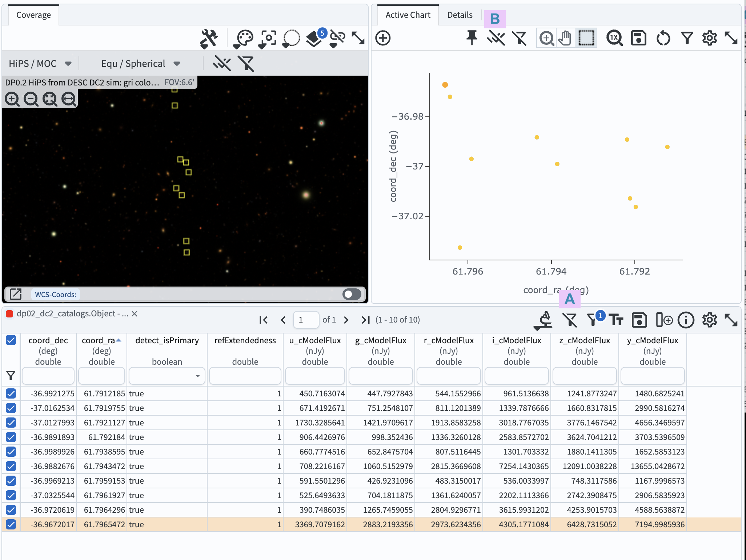This screenshot has height=560, width=746.
Task: Pin the active chart
Action: 472,37
